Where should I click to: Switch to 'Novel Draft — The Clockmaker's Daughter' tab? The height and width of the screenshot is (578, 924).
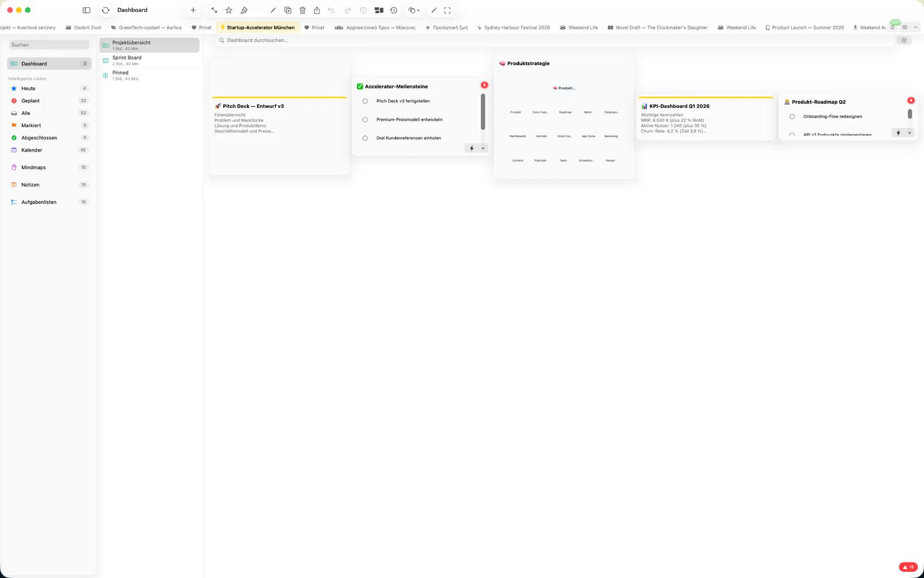658,27
